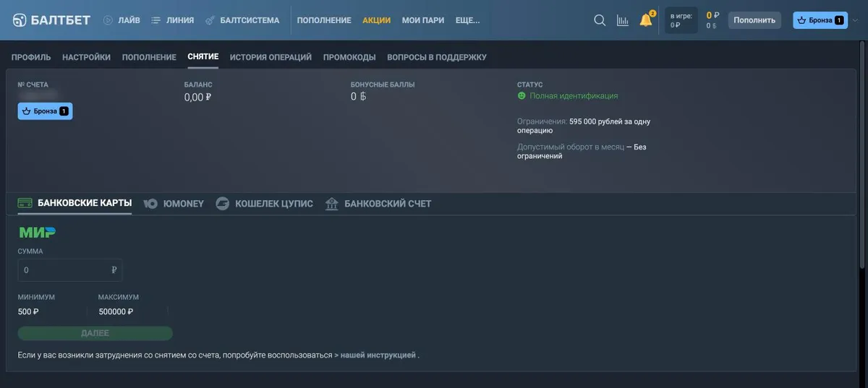
Task: Click the Лайв play icon
Action: pos(108,20)
